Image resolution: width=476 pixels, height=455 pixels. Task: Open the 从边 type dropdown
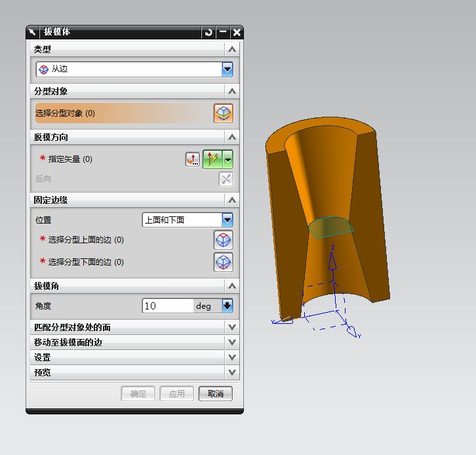pos(228,69)
